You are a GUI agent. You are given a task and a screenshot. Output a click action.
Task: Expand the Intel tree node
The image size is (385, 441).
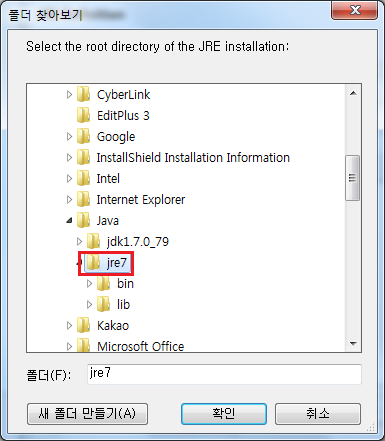tap(69, 179)
